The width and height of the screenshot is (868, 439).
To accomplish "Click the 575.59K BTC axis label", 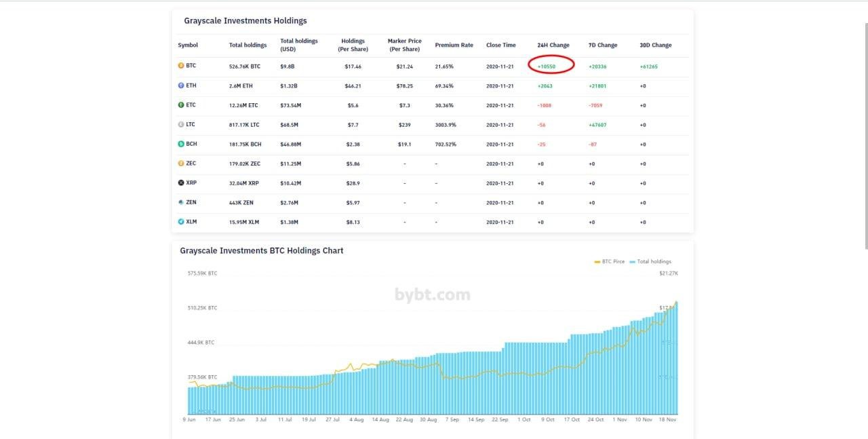I will (x=203, y=273).
